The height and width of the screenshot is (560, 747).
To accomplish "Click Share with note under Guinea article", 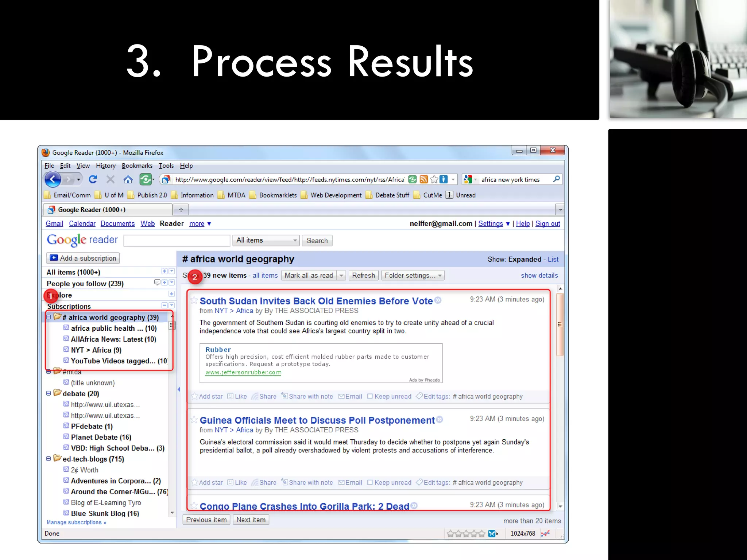I will tap(307, 482).
